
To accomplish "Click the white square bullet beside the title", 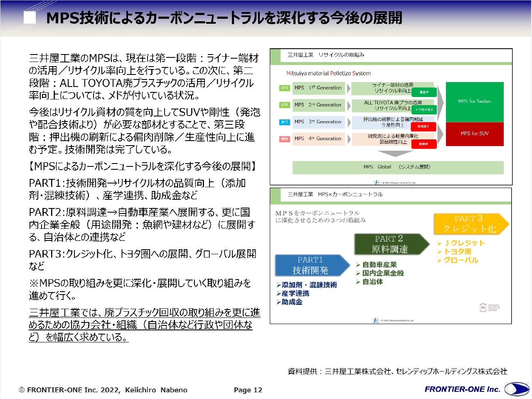I will 30,17.
